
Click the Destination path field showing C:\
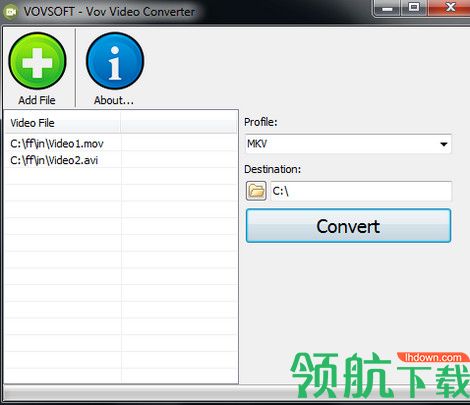pos(361,191)
